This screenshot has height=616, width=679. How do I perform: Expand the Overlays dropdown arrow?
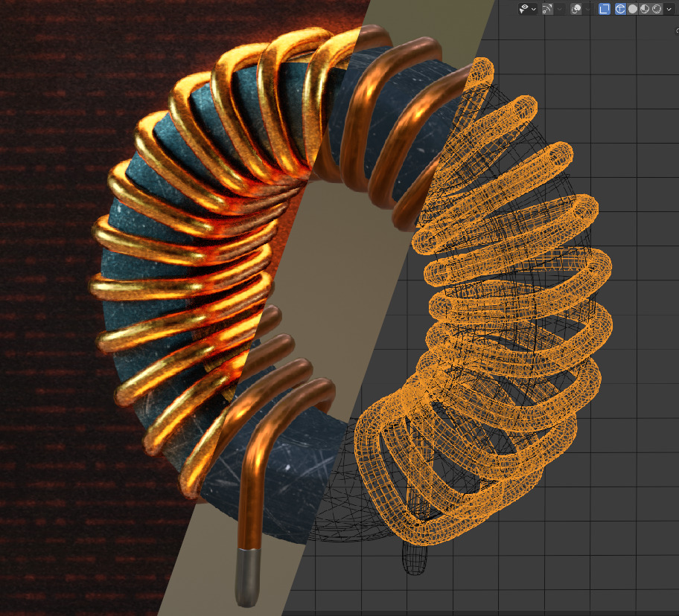(x=587, y=9)
